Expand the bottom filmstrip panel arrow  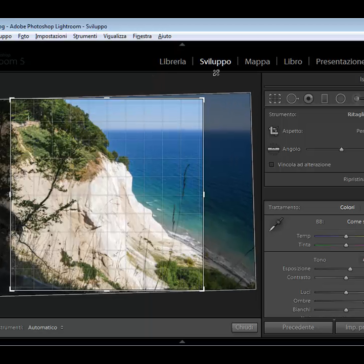182,342
